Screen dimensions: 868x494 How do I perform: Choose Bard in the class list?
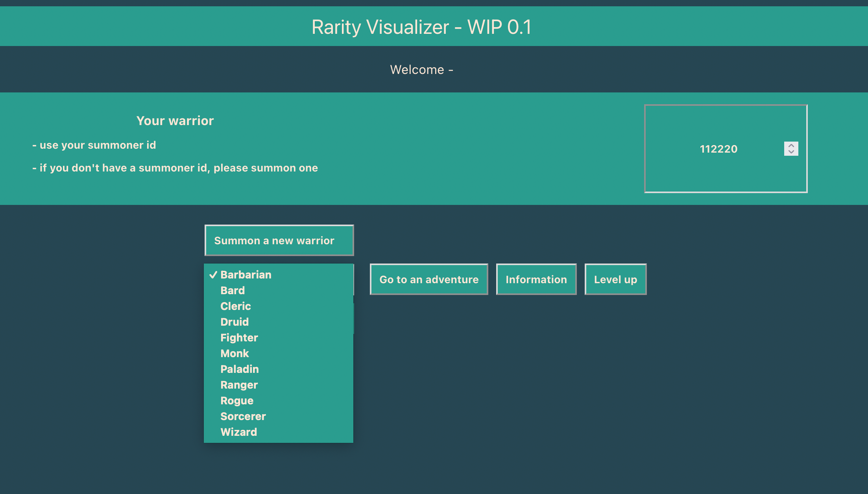pyautogui.click(x=233, y=290)
